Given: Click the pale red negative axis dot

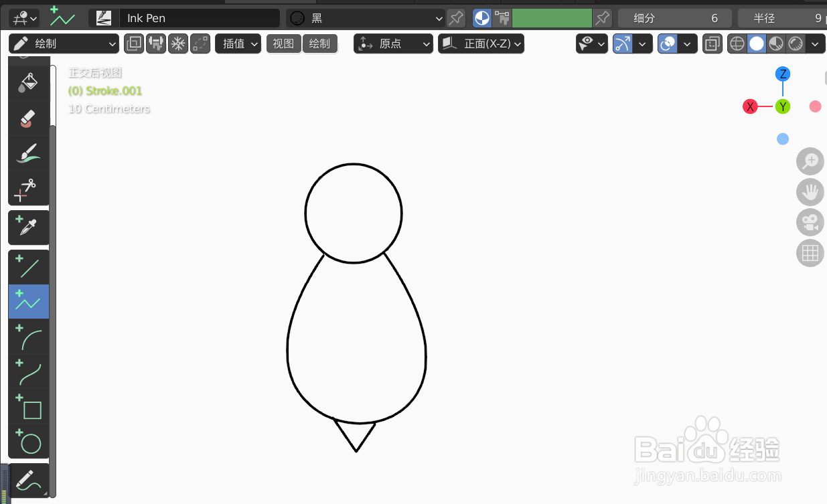Looking at the screenshot, I should tap(815, 106).
